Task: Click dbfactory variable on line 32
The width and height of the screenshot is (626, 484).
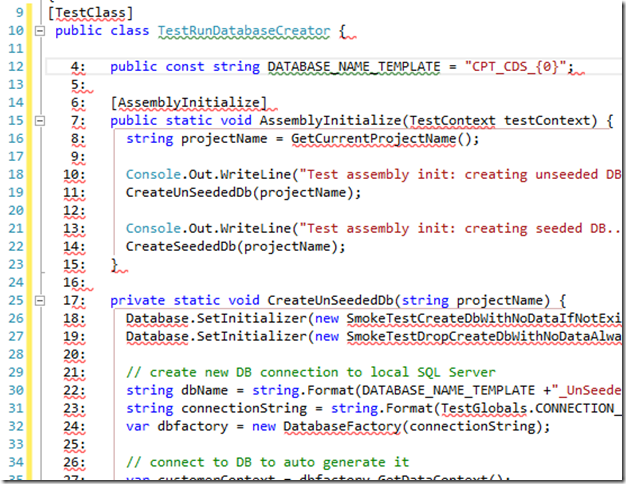Action: click(192, 426)
